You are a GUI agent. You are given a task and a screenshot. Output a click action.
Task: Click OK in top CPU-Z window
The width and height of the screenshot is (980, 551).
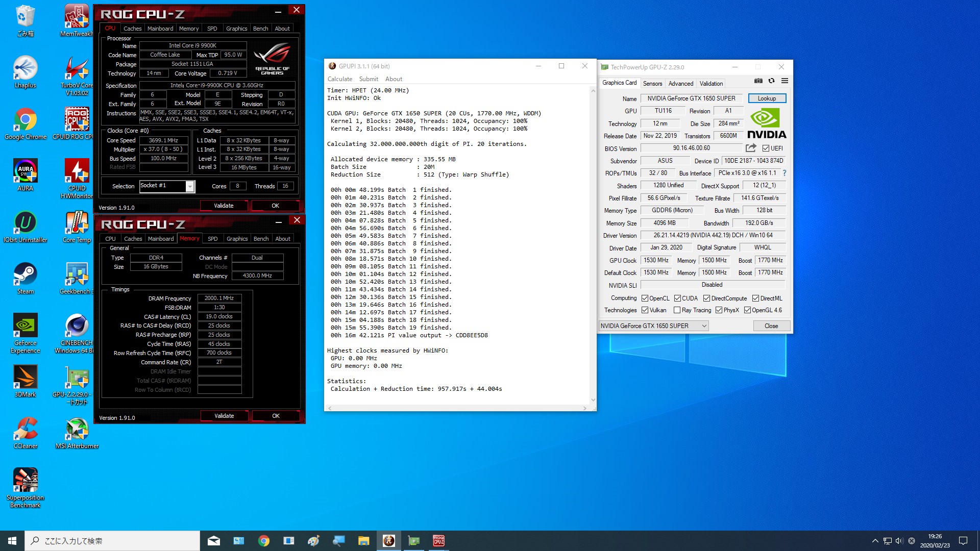[275, 206]
